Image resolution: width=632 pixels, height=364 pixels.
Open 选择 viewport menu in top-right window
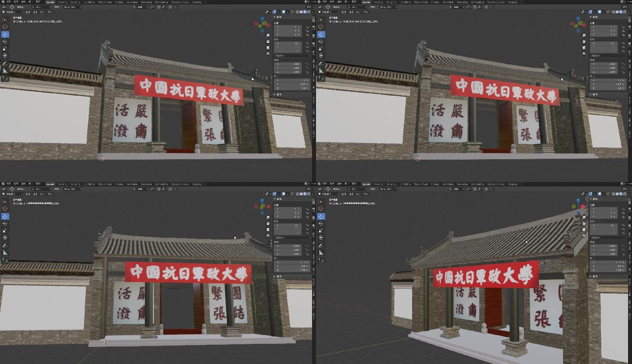tap(351, 12)
